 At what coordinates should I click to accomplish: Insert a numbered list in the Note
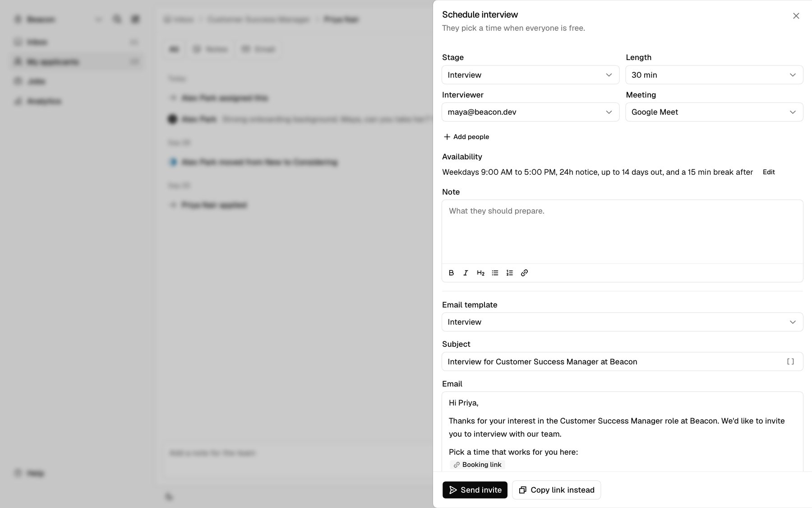click(x=510, y=273)
